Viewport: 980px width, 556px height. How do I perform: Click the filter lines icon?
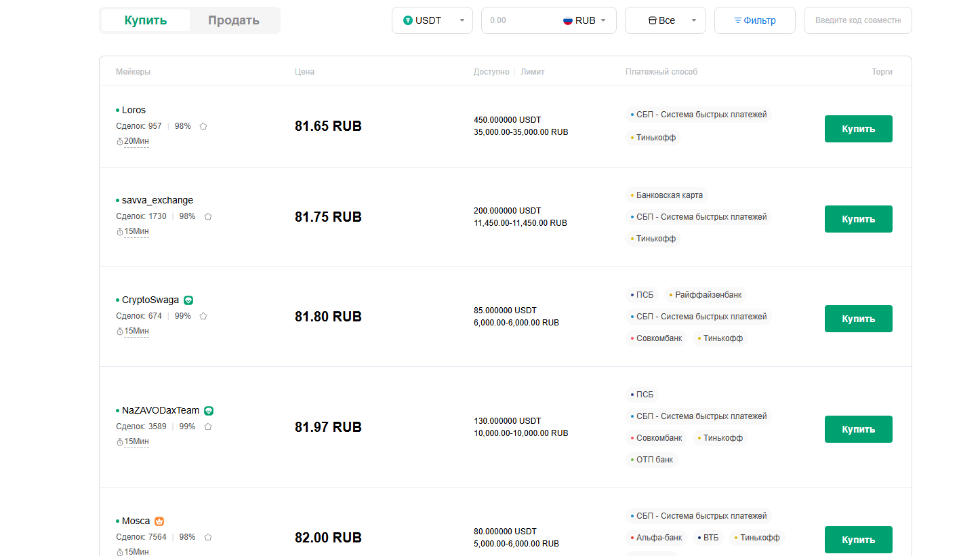(x=738, y=20)
